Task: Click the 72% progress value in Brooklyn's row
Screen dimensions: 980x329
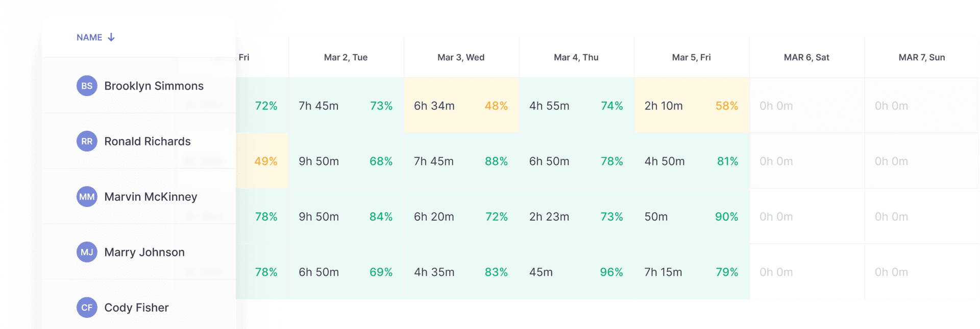Action: 266,106
